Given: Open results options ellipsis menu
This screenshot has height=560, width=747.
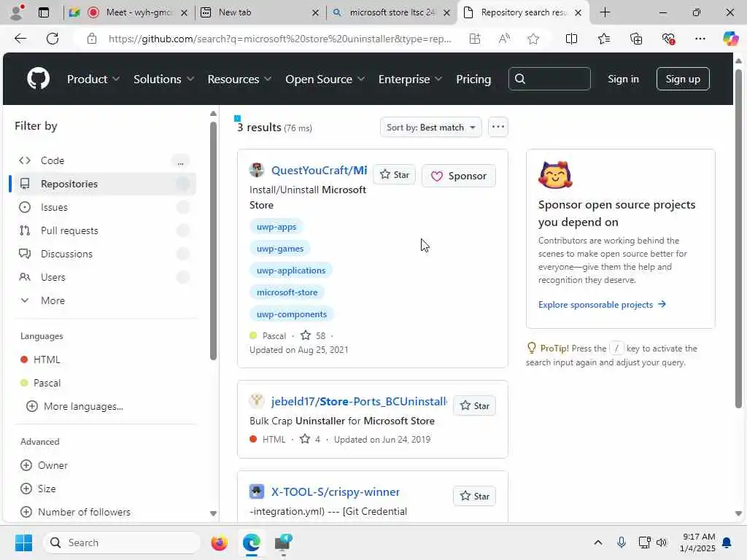Looking at the screenshot, I should (x=498, y=127).
